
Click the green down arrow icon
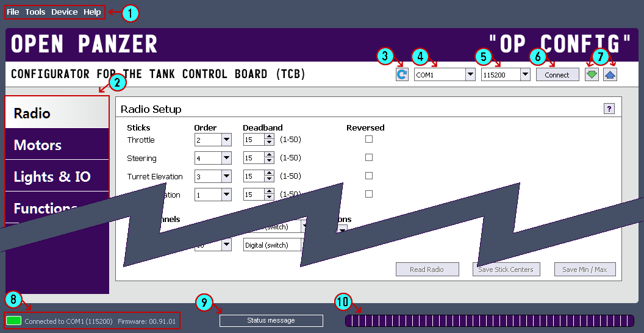coord(592,74)
